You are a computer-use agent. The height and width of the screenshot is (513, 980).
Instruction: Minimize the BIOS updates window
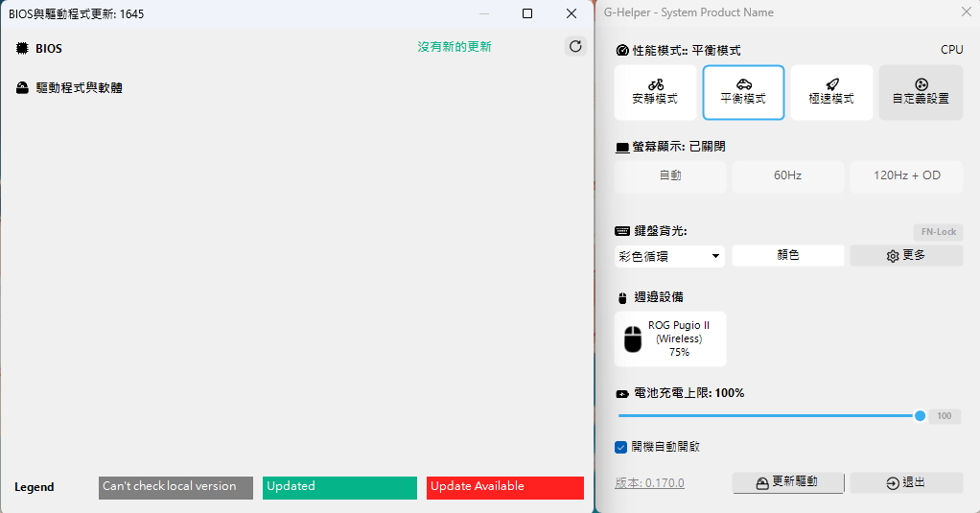[483, 13]
